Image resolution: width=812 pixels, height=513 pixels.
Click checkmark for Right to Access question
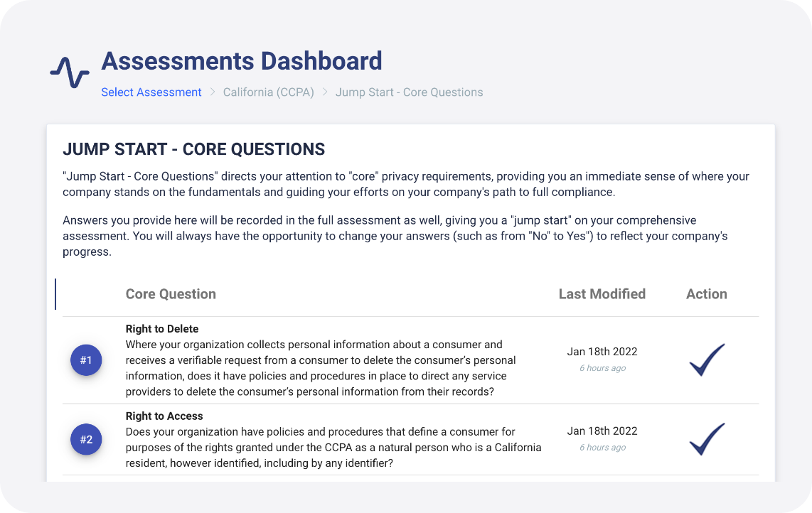tap(707, 439)
